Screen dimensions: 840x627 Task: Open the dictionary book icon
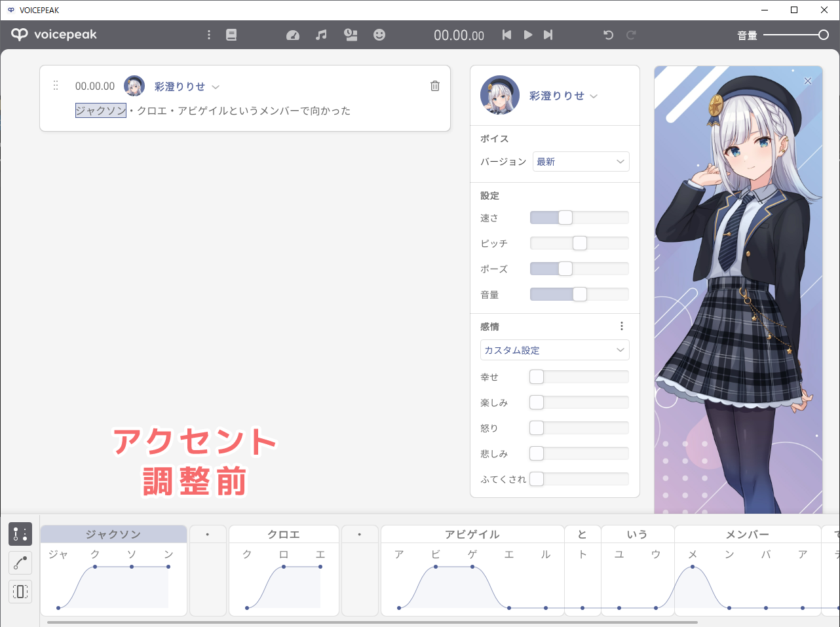[x=231, y=35]
